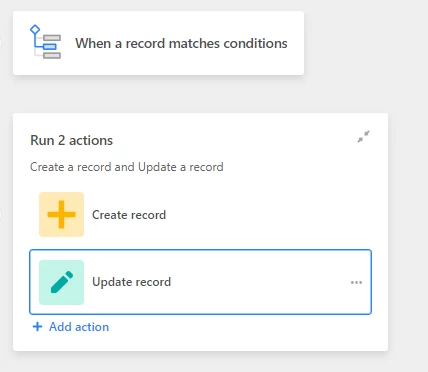Collapse the Run 2 actions card
The width and height of the screenshot is (428, 372).
pos(363,137)
